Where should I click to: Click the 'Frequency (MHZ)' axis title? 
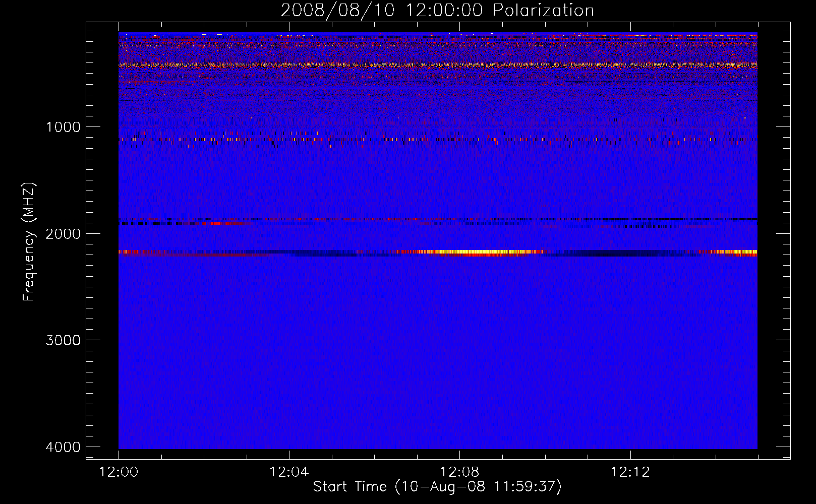tap(29, 242)
